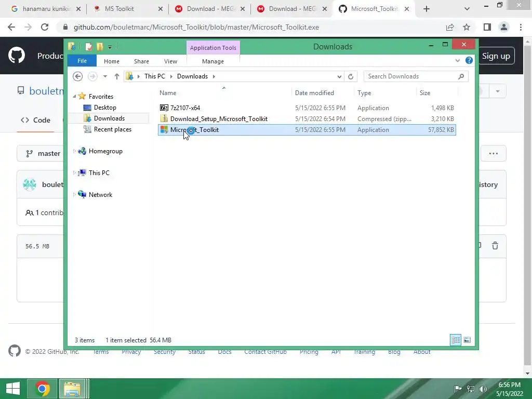
Task: Click the New folder icon in quick access toolbar
Action: [x=100, y=46]
